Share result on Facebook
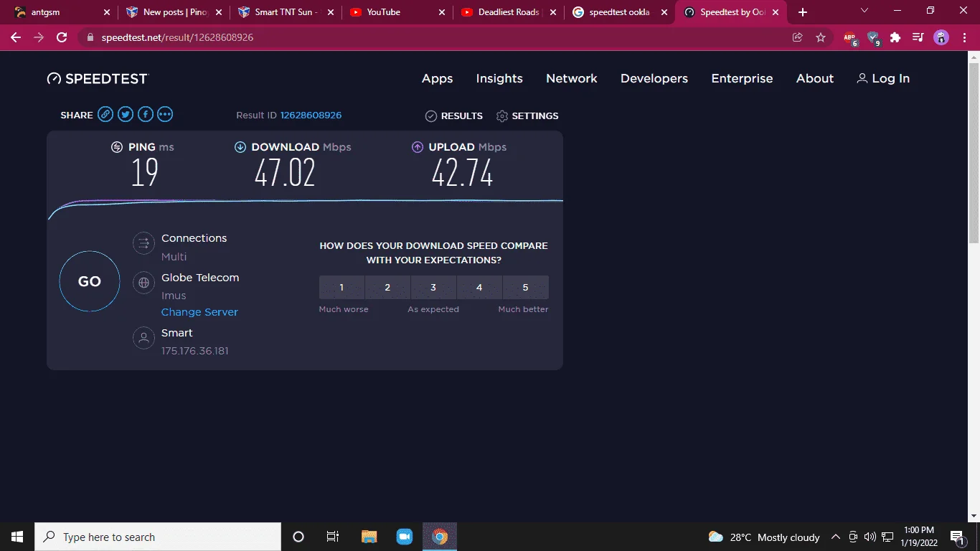The width and height of the screenshot is (980, 551). (146, 114)
